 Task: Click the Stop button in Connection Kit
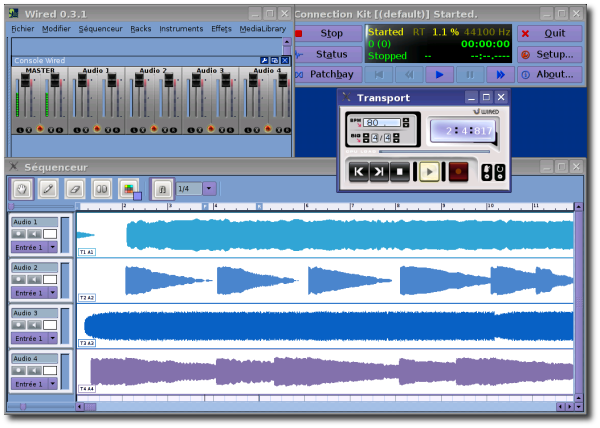click(328, 33)
